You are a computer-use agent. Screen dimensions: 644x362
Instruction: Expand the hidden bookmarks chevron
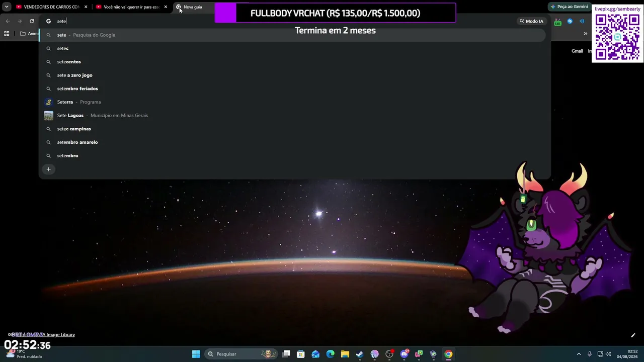coord(585,34)
